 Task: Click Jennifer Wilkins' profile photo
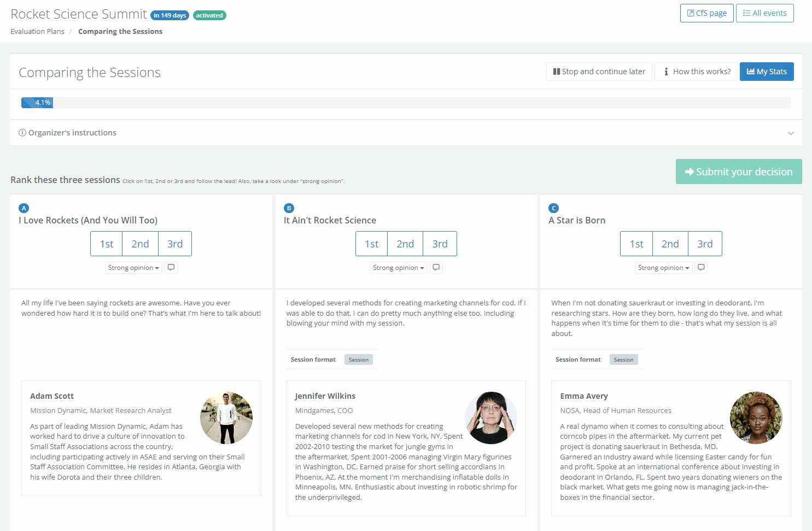tap(490, 418)
